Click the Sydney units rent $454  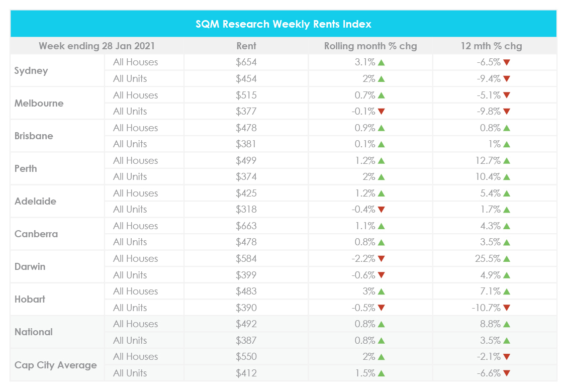click(246, 78)
